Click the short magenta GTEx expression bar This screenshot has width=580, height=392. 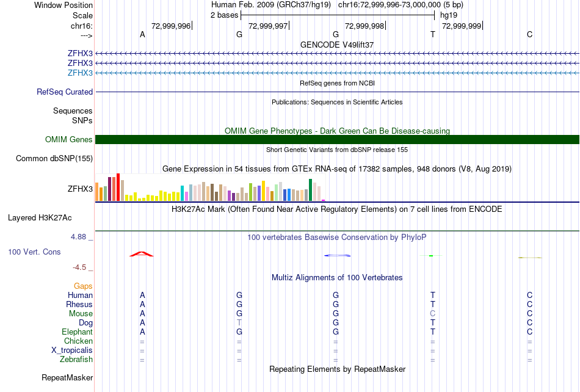pyautogui.click(x=324, y=200)
